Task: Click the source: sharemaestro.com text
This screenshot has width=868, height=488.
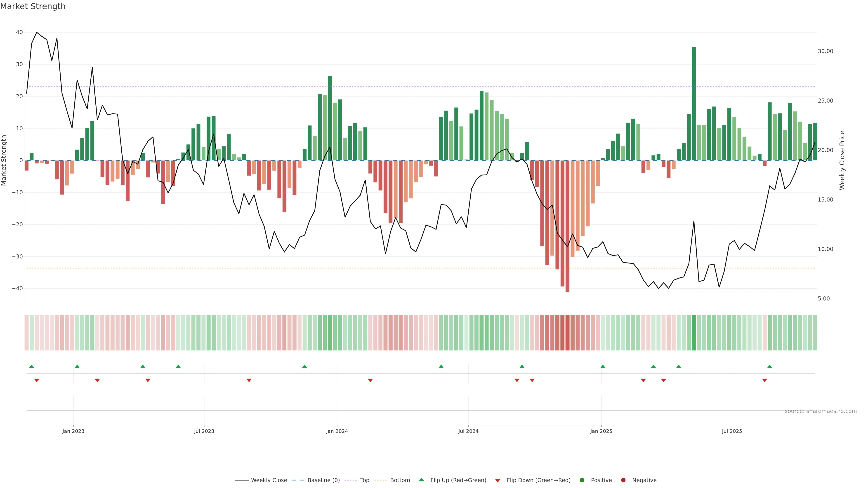Action: [821, 411]
